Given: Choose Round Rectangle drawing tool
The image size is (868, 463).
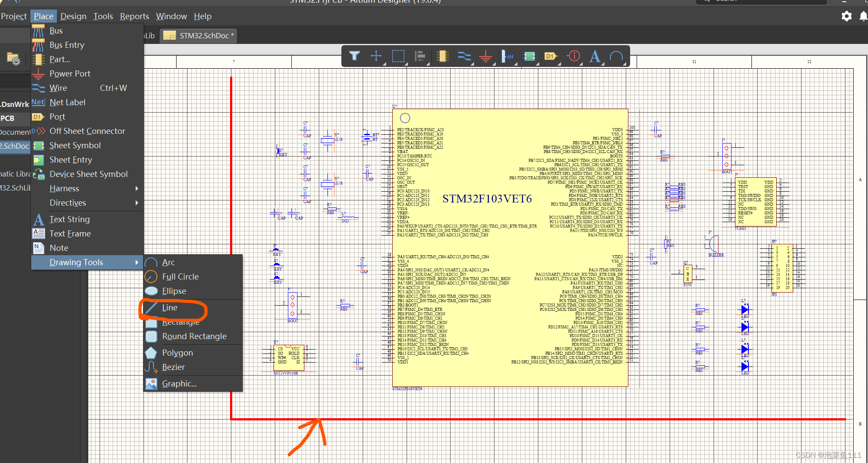Looking at the screenshot, I should (x=193, y=336).
